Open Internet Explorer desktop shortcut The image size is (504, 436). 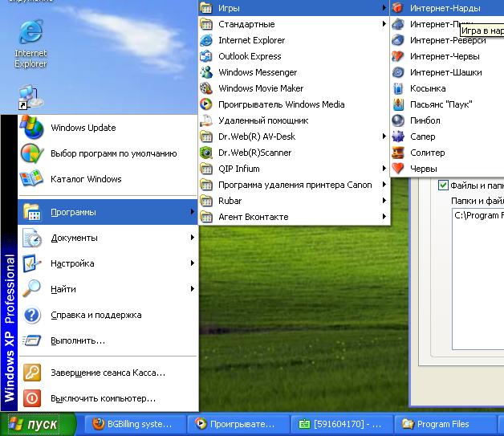(x=30, y=43)
